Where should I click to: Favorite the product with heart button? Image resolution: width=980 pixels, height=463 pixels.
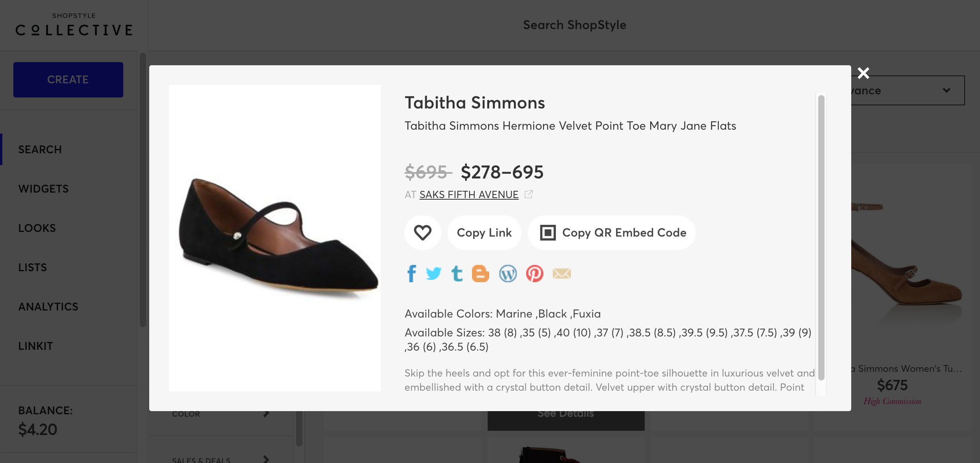coord(422,233)
